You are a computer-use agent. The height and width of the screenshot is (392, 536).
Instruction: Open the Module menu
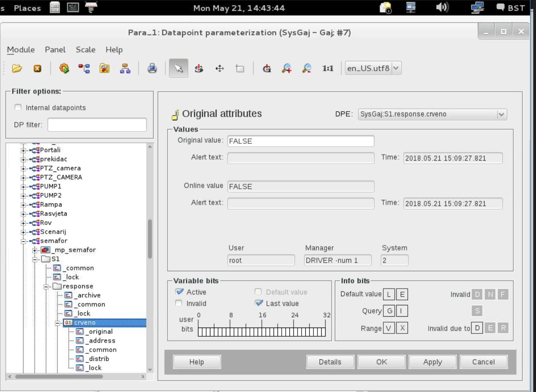click(x=21, y=49)
